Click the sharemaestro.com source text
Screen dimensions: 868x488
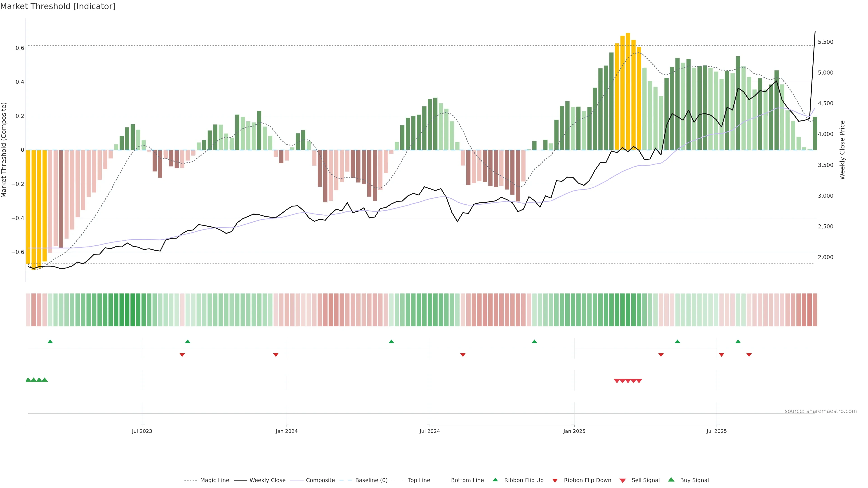click(821, 411)
